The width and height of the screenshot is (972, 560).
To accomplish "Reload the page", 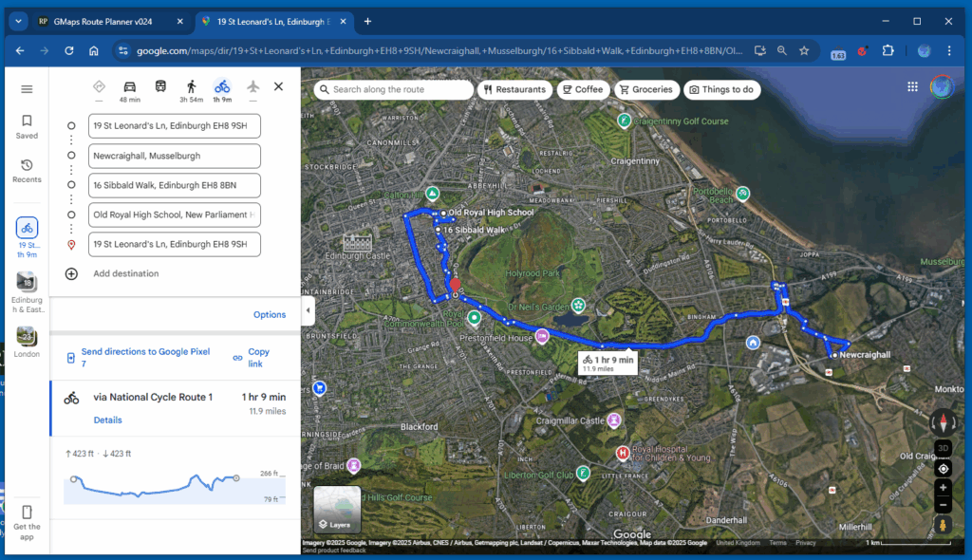I will pyautogui.click(x=68, y=51).
